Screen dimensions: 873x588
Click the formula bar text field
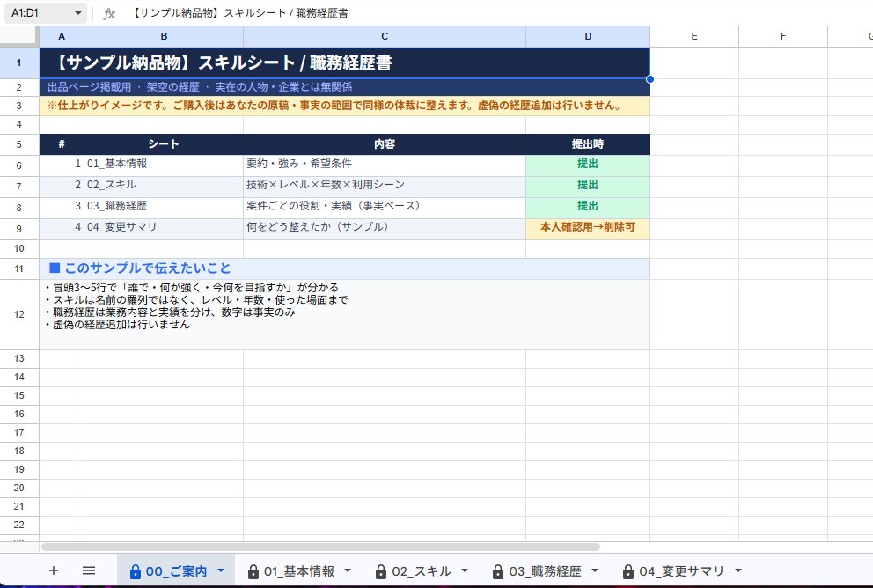tap(498, 13)
